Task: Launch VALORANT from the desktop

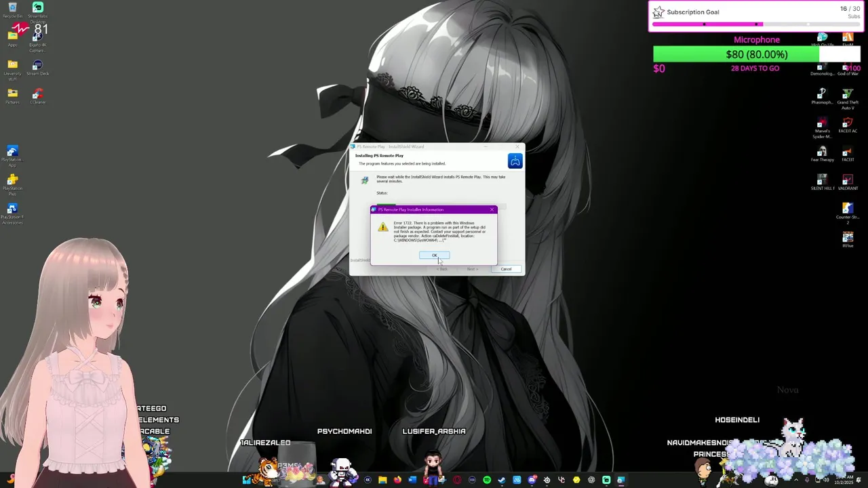Action: [x=848, y=182]
